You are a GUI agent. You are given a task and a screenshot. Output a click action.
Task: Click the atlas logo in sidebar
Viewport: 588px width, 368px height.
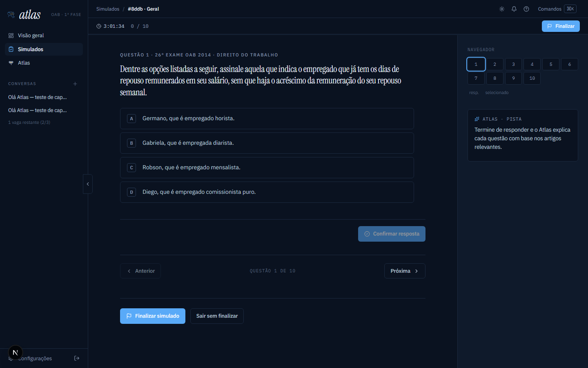[24, 15]
